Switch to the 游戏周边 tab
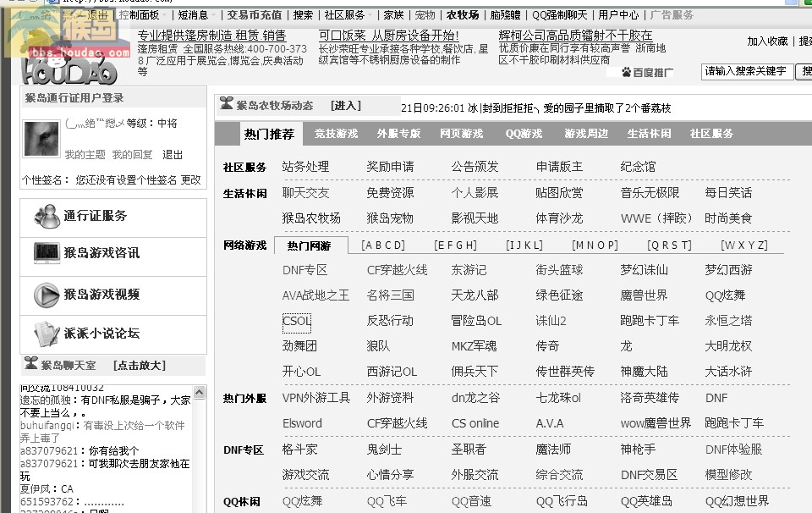 (586, 134)
